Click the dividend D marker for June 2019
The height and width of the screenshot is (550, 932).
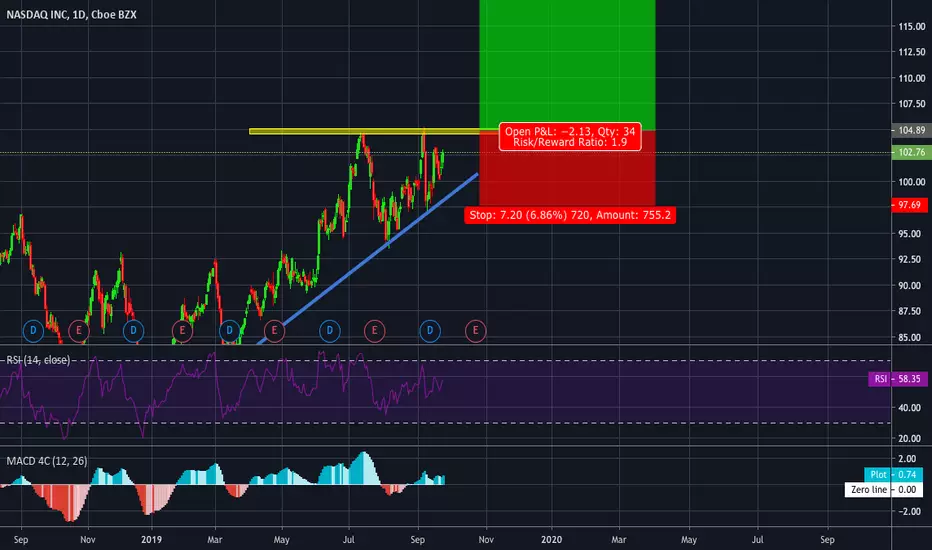pos(330,331)
